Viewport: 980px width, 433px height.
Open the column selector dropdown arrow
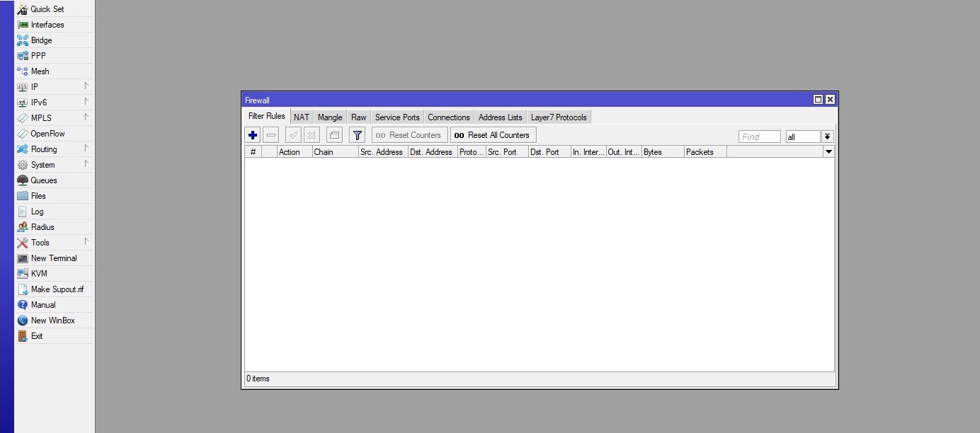pos(828,152)
